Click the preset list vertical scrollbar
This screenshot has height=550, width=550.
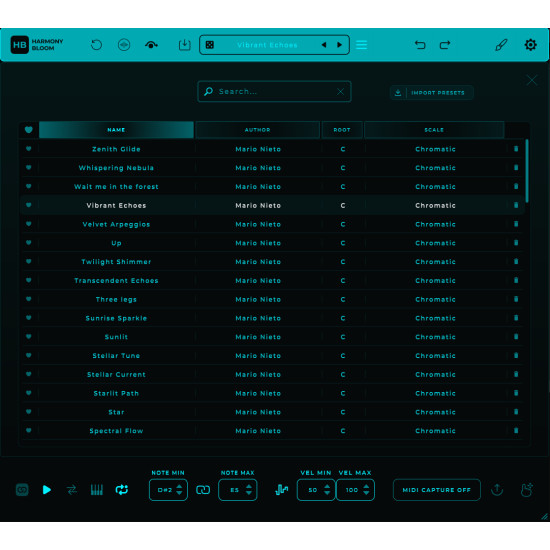click(x=527, y=171)
